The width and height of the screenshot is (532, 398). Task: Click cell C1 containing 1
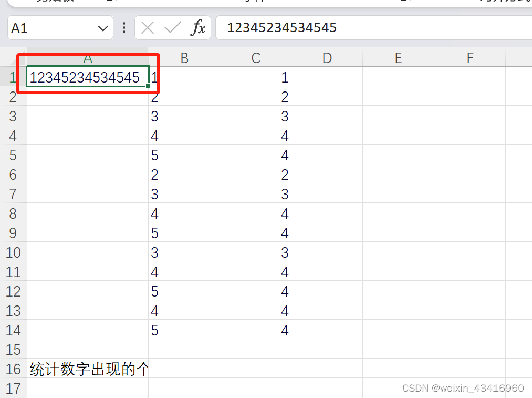coord(255,77)
